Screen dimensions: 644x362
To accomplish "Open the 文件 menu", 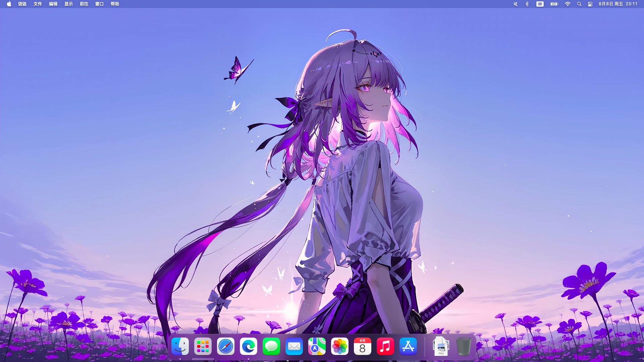I will point(38,4).
